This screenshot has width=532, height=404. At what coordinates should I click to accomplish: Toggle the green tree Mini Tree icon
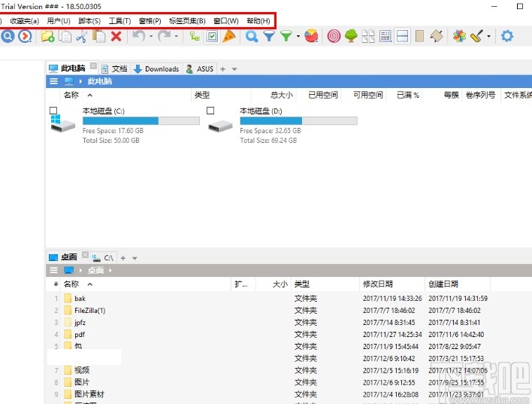[x=195, y=36]
